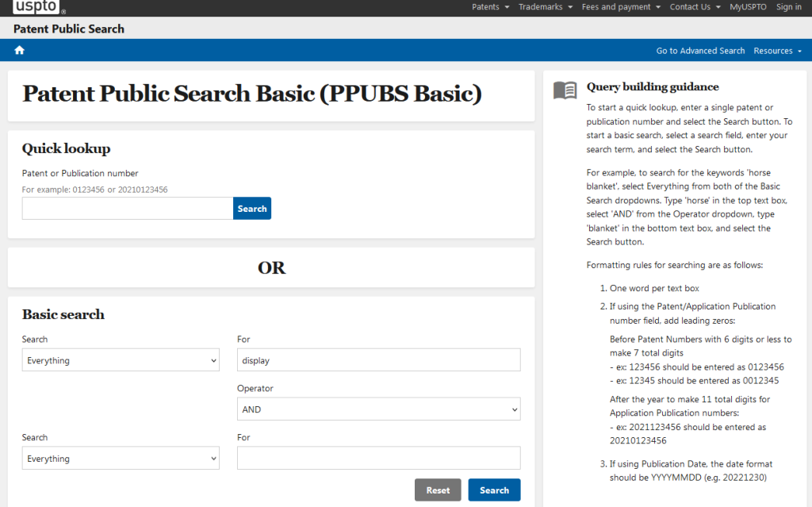Screen dimensions: 812x507
Task: Click the 'Quick lookup' heading
Action: pos(67,149)
